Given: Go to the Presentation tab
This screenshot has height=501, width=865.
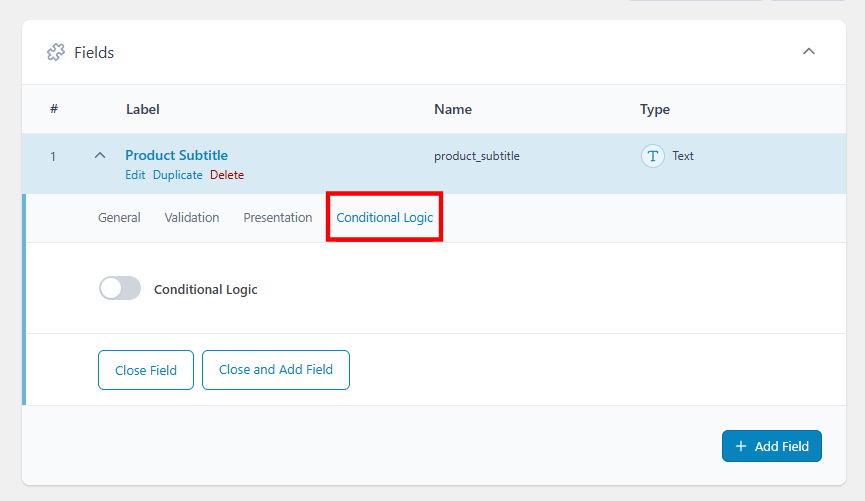Looking at the screenshot, I should tap(278, 217).
